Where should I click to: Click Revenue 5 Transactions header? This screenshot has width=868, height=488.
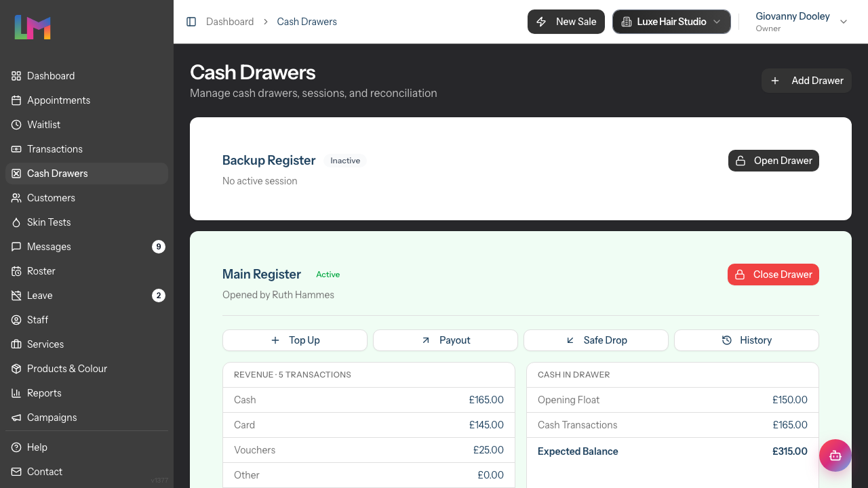pos(292,375)
